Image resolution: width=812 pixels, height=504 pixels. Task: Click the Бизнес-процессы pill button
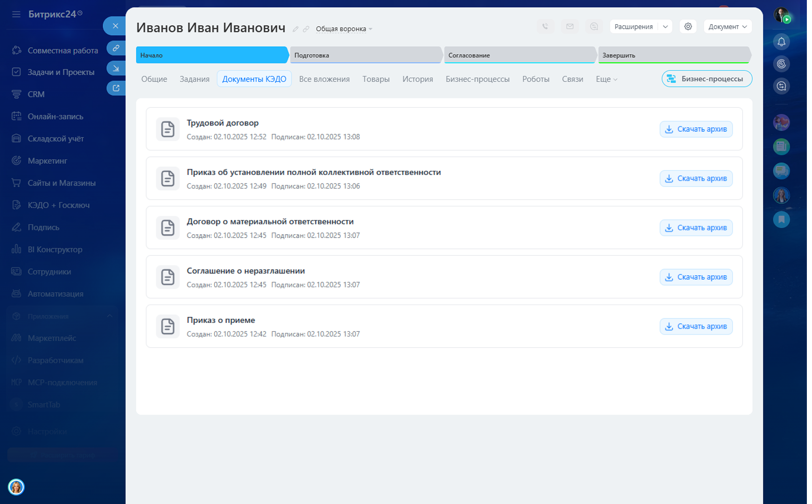pos(706,79)
